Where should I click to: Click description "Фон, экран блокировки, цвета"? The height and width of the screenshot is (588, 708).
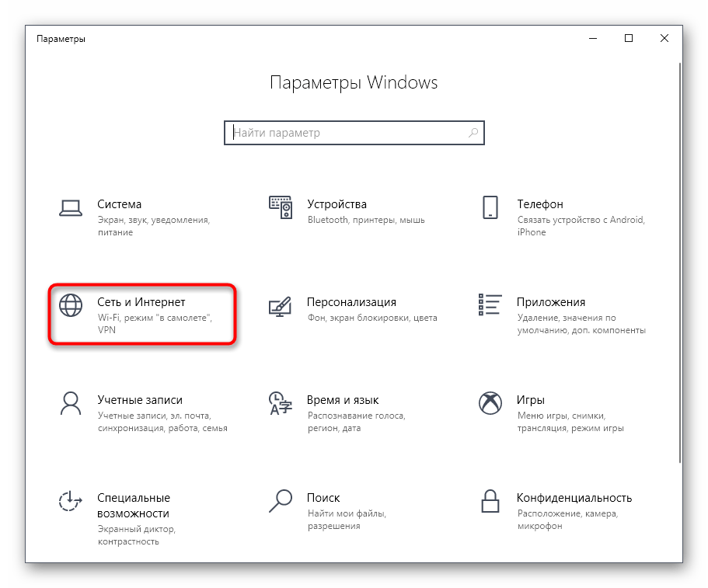click(372, 318)
